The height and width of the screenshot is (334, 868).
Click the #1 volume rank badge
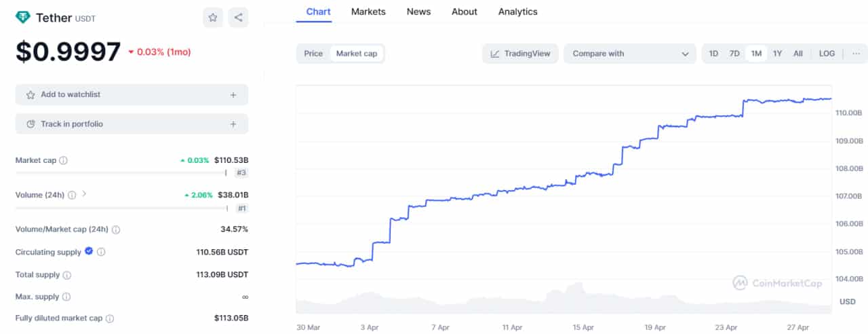pyautogui.click(x=241, y=208)
